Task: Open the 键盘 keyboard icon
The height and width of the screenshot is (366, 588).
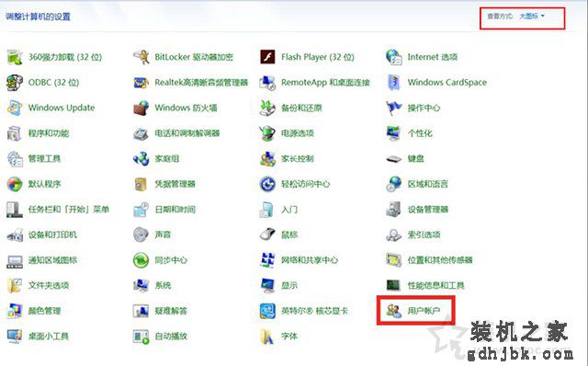Action: (394, 159)
